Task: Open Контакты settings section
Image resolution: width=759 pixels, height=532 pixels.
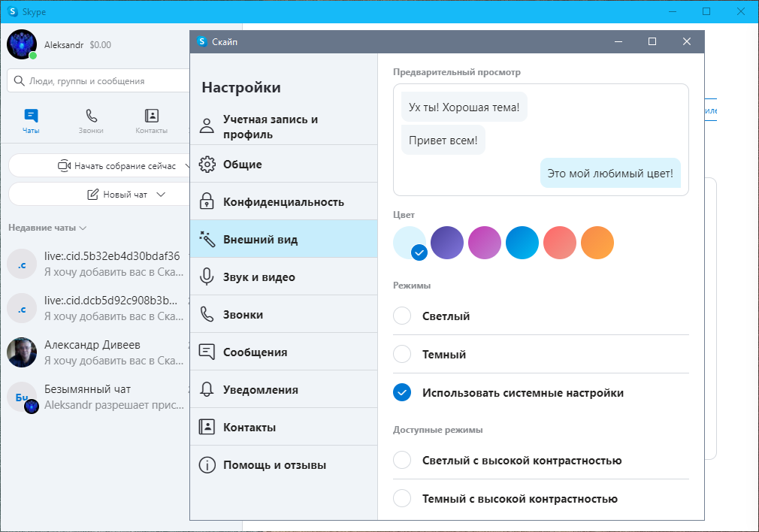Action: (283, 427)
